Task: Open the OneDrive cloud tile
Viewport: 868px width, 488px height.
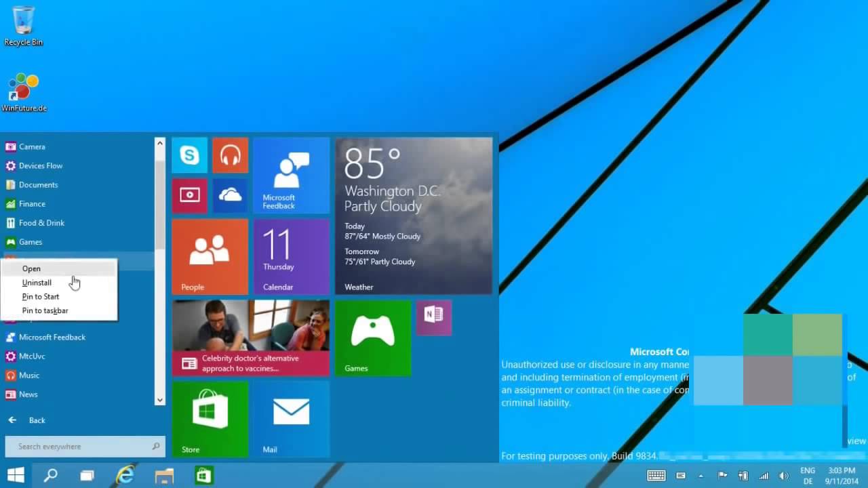Action: 230,196
